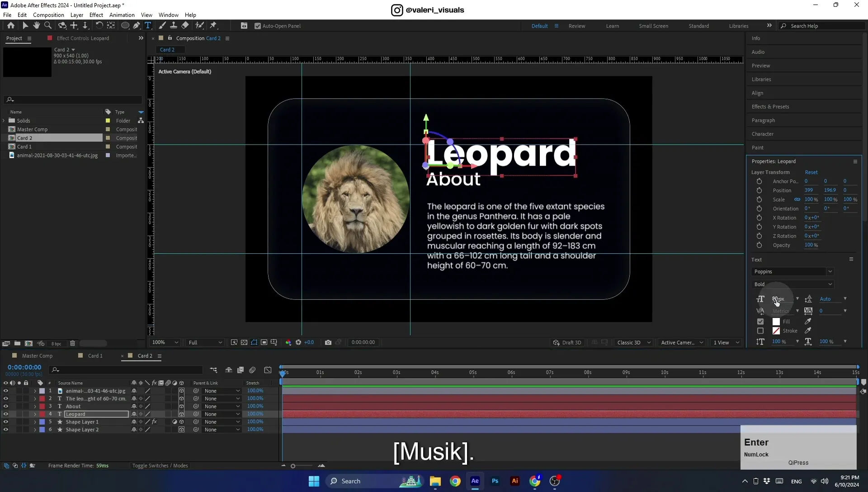Click Toggle Switches / Modes button

160,466
